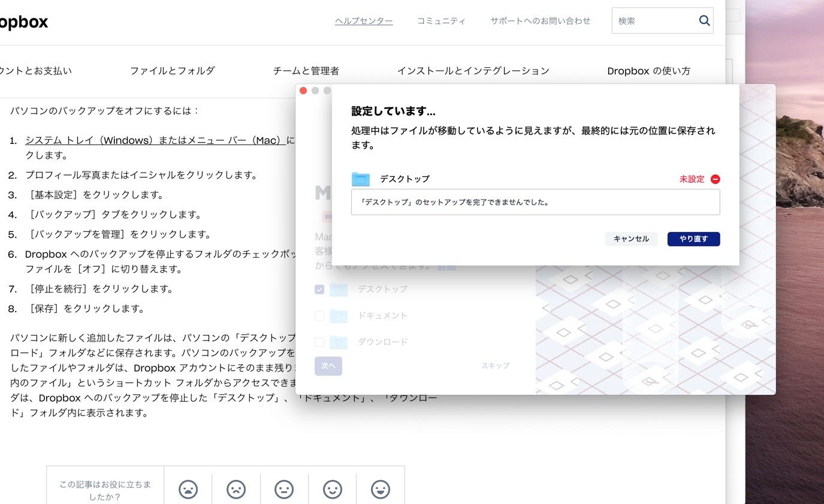Toggle the デスクトップ backup checkbox
The height and width of the screenshot is (504, 824).
coord(319,289)
